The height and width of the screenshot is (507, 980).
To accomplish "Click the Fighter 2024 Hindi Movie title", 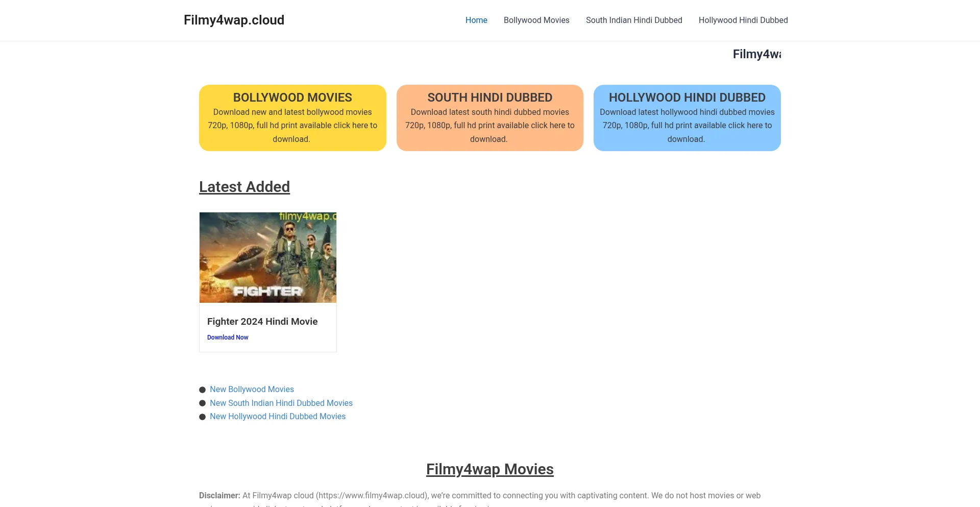I will (x=262, y=321).
